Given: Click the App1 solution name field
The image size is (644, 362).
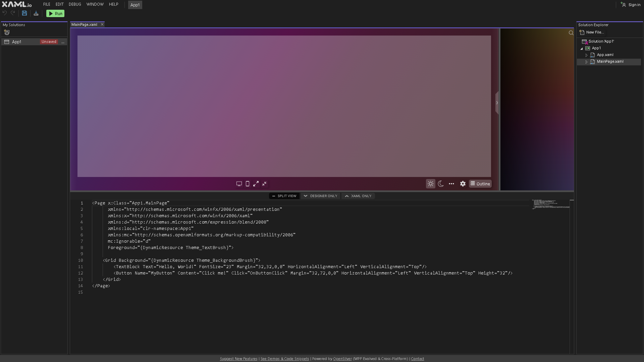Looking at the screenshot, I should [135, 5].
